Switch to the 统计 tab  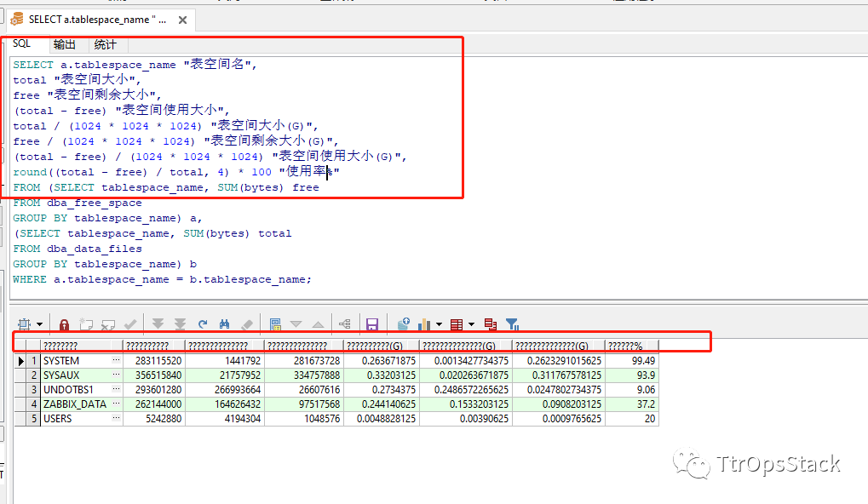tap(105, 44)
